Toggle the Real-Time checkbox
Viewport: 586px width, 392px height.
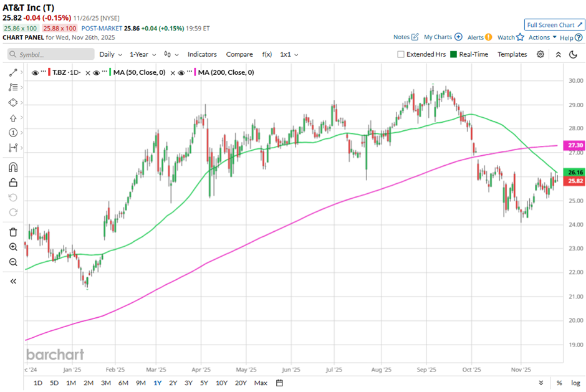click(x=453, y=54)
